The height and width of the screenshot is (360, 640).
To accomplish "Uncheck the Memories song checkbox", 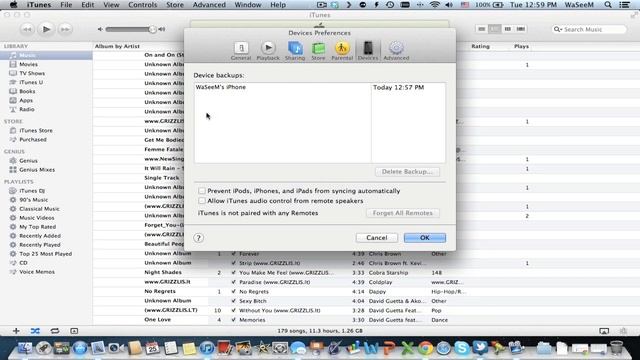I will (233, 320).
